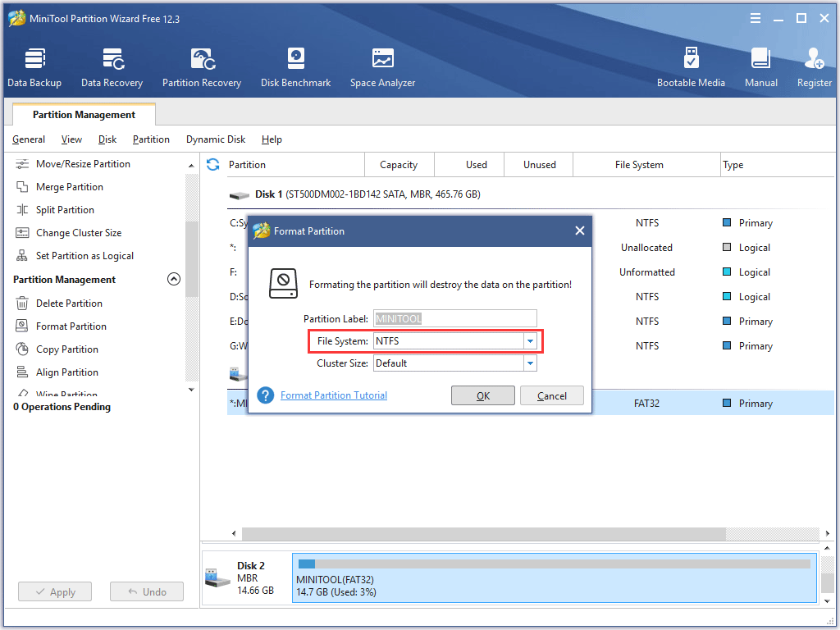Sort by Unused column header
The image size is (840, 630).
(538, 165)
